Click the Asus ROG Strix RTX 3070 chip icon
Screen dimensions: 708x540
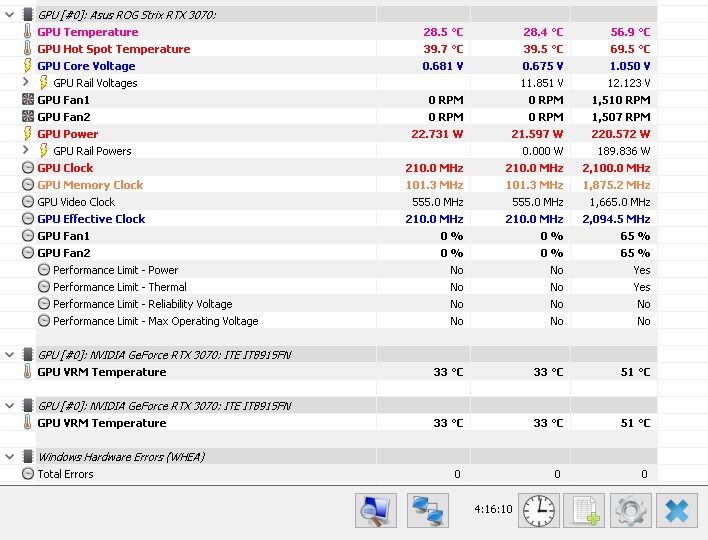28,14
